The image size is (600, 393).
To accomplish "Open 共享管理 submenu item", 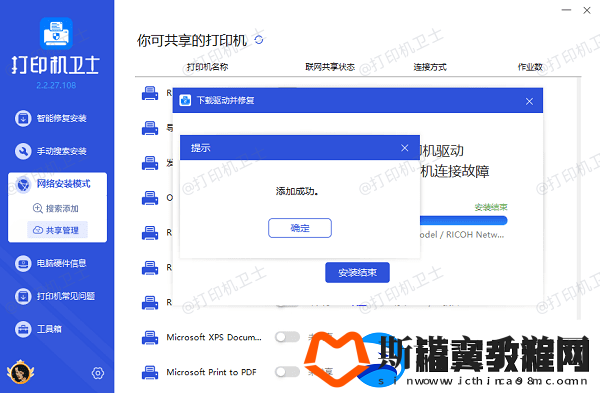I will [x=57, y=230].
